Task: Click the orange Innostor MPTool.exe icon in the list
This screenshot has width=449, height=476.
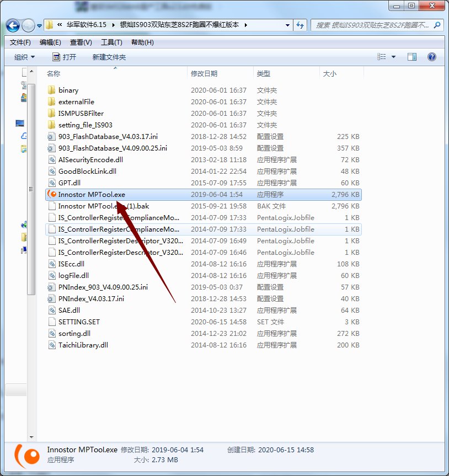Action: (52, 194)
